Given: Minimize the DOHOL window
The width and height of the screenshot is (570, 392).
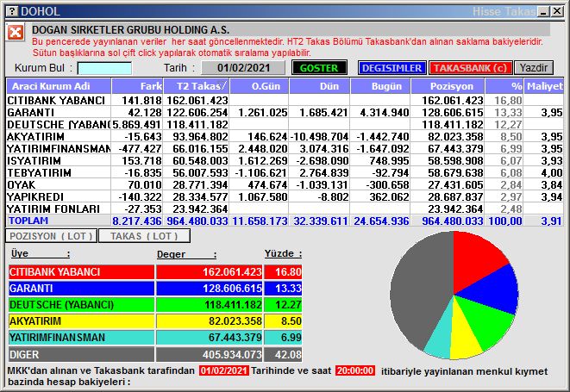Looking at the screenshot, I should pos(544,11).
